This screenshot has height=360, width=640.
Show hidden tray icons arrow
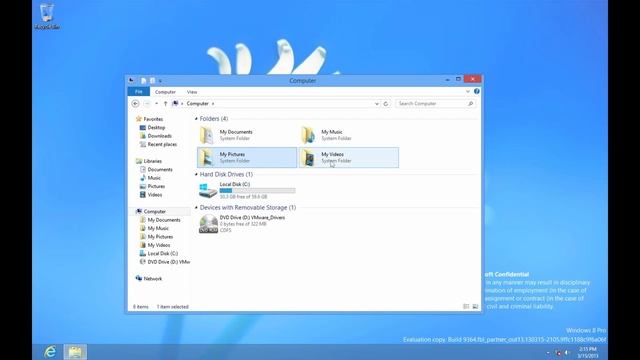point(548,353)
